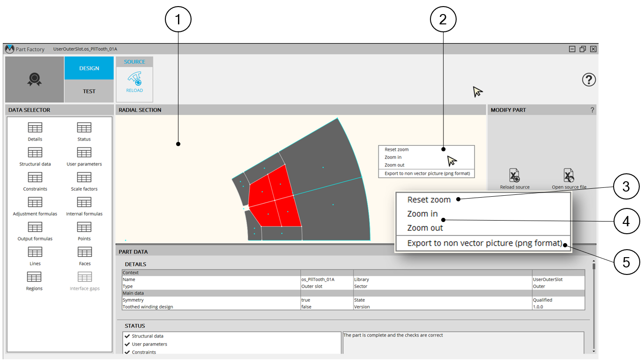Click the Reload source icon
This screenshot has height=363, width=644.
[x=515, y=176]
